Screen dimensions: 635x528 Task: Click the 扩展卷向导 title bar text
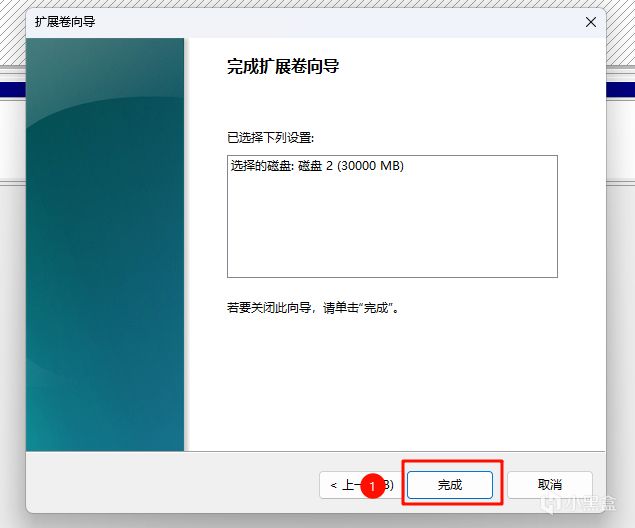click(65, 21)
